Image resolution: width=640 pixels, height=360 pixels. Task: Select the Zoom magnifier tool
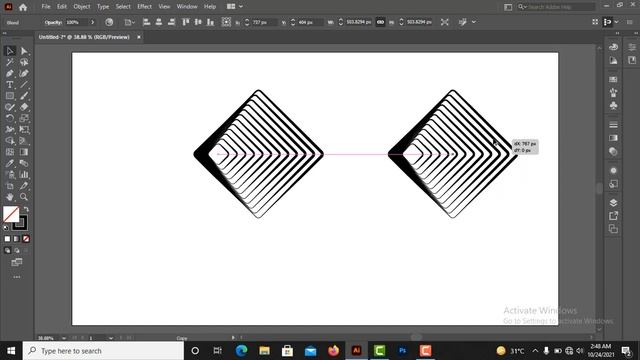(24, 197)
